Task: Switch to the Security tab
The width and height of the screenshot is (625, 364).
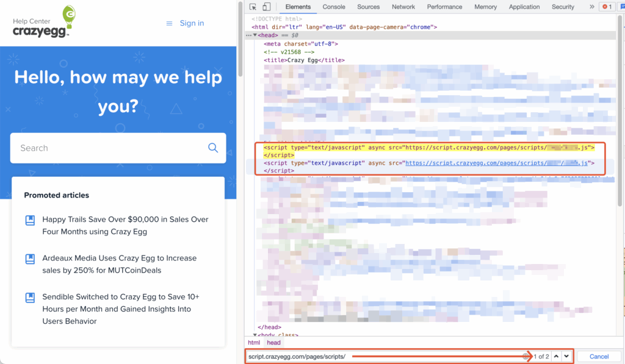Action: pyautogui.click(x=563, y=7)
